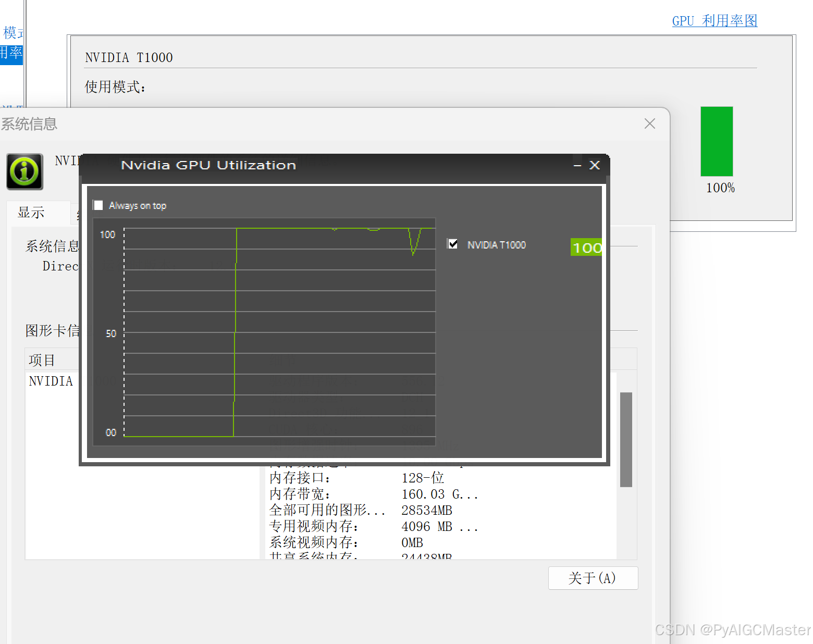Open the GPU 利用率图 link
Viewport: 813px width, 644px height.
point(715,21)
